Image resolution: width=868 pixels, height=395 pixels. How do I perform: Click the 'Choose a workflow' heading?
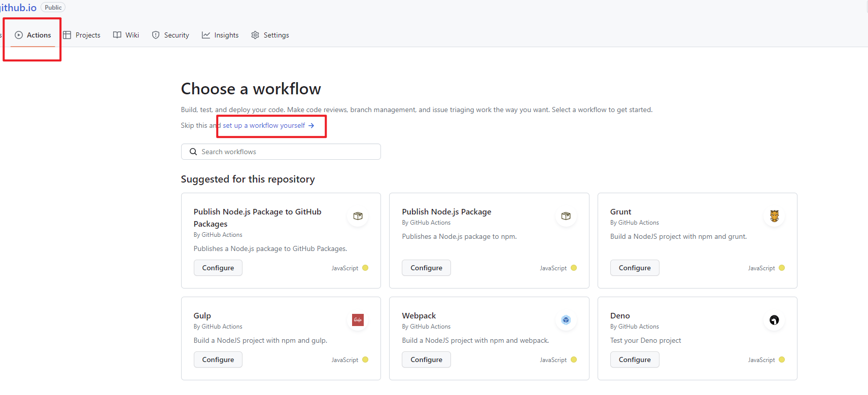[251, 89]
